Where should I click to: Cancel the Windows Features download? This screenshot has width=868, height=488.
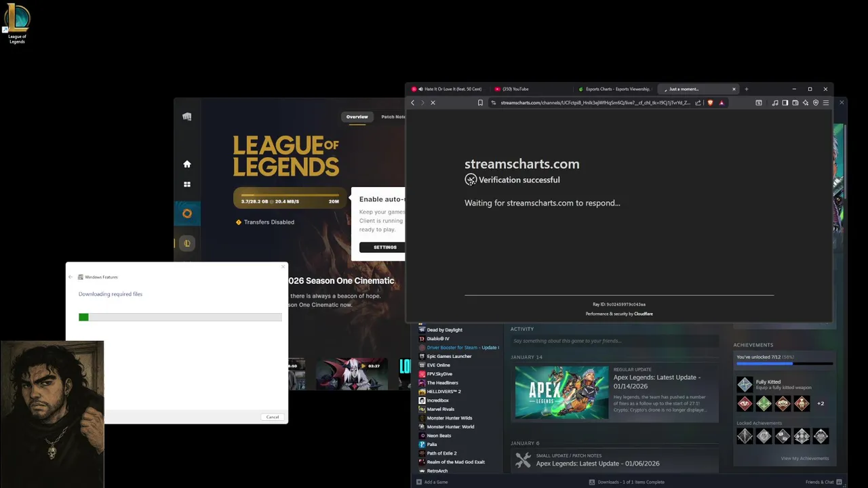click(273, 417)
